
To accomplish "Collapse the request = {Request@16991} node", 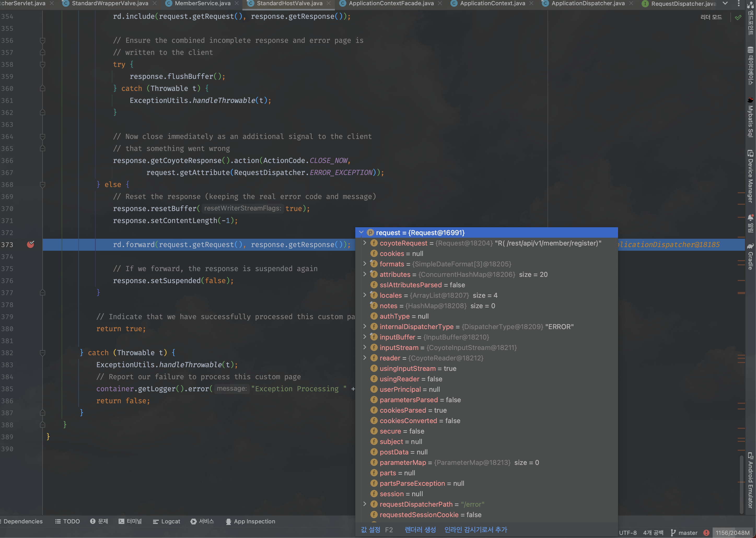I will pyautogui.click(x=362, y=232).
